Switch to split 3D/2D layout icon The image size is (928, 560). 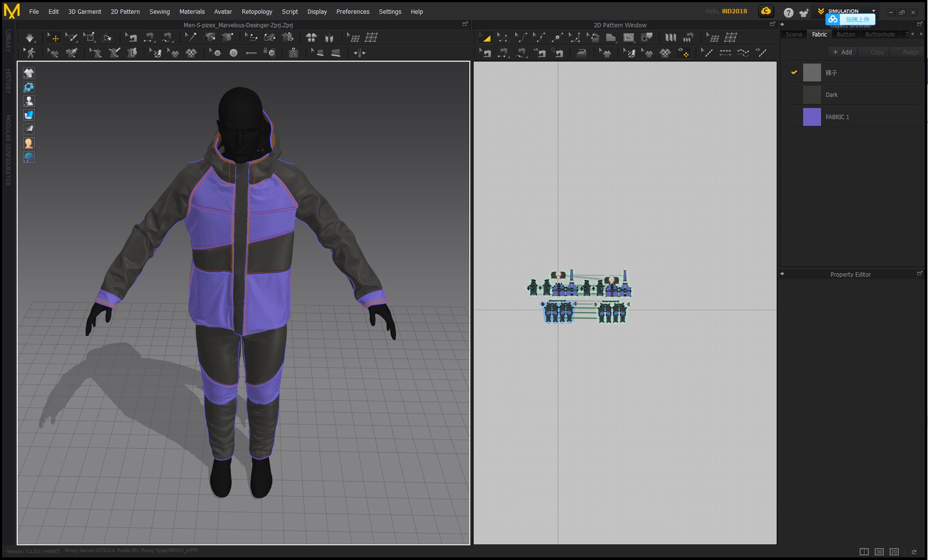864,552
